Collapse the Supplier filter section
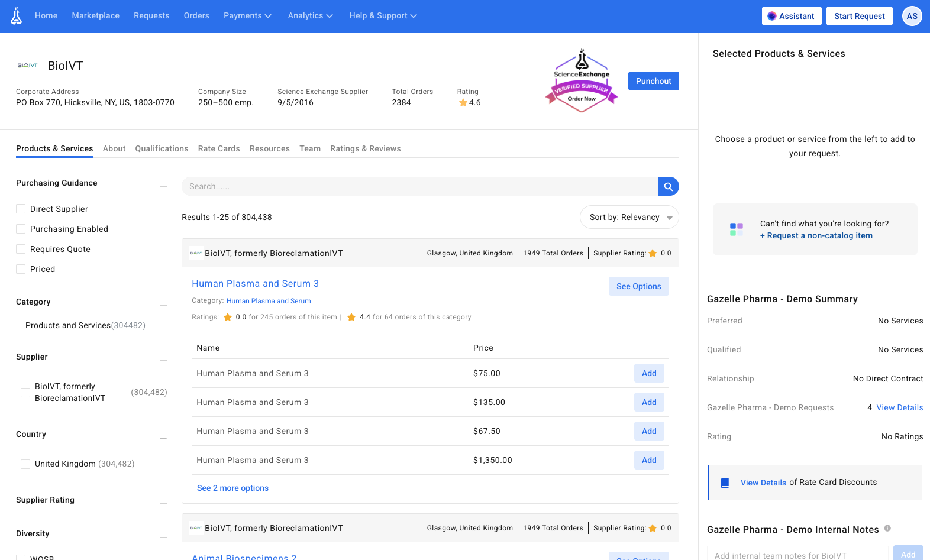The image size is (930, 560). [163, 361]
